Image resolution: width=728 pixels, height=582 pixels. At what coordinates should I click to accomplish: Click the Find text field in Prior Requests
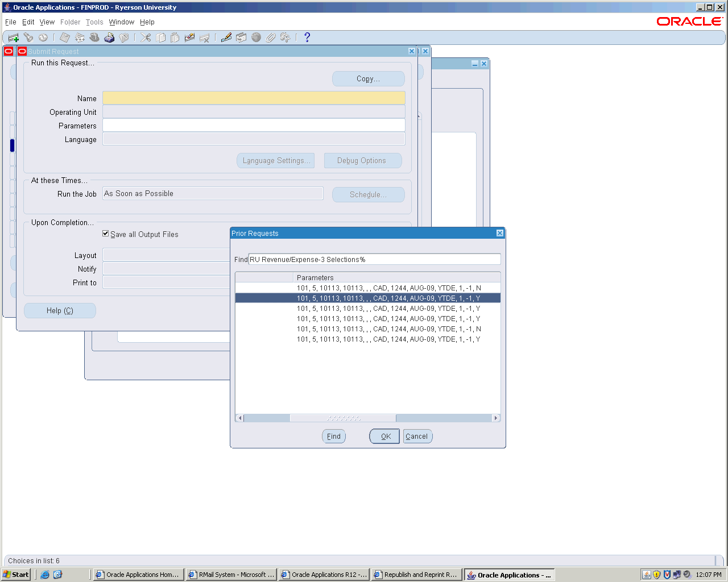coord(374,260)
